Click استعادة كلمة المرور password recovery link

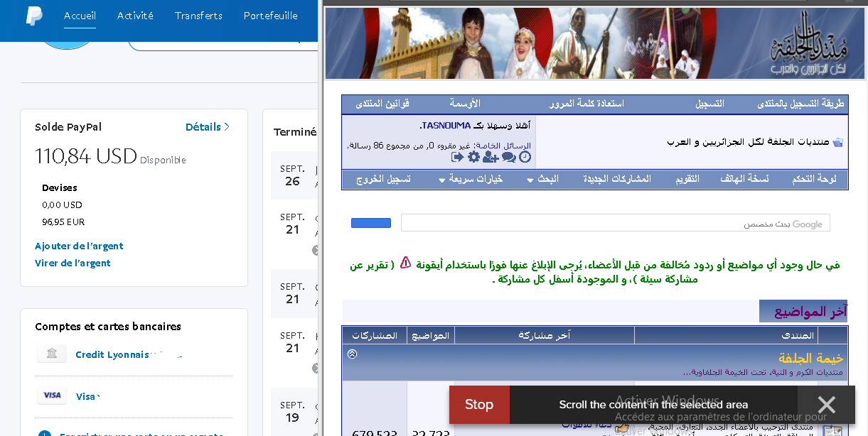point(586,104)
